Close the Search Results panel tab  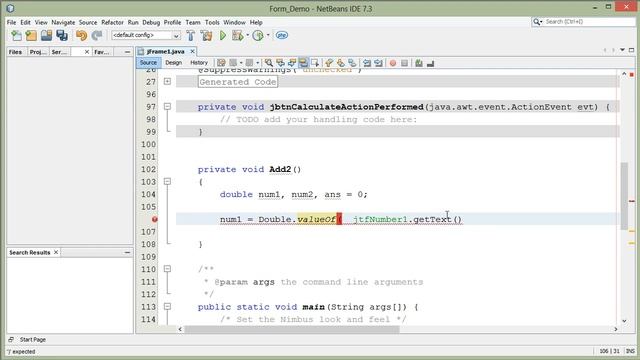coord(56,252)
